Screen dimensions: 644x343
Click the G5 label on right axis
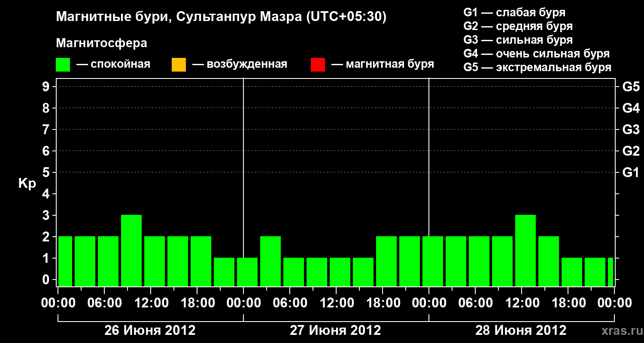click(631, 87)
